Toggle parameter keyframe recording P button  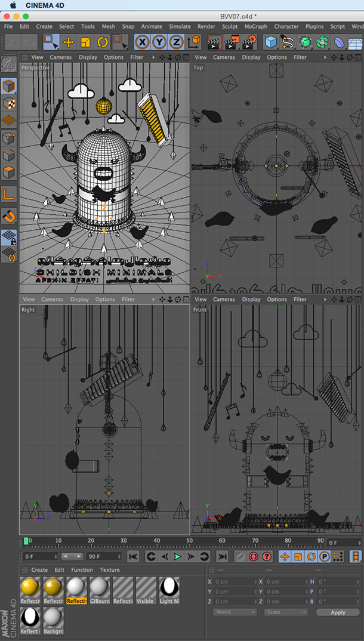tap(325, 556)
